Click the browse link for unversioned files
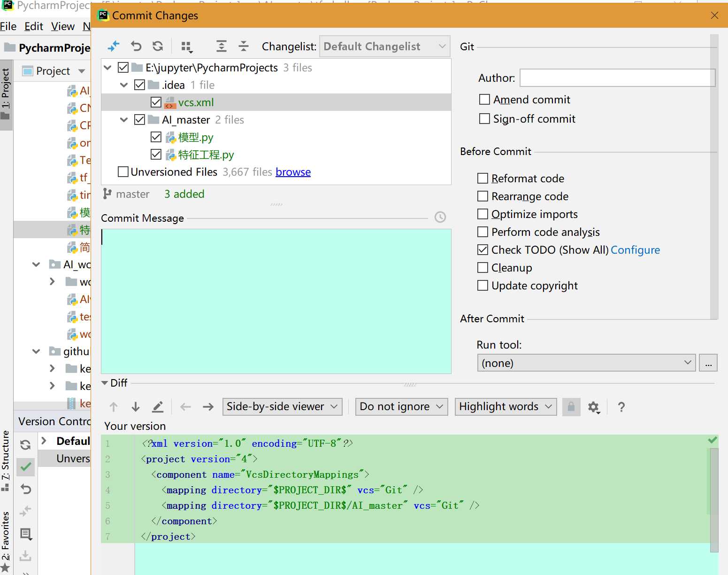The height and width of the screenshot is (575, 728). [293, 172]
